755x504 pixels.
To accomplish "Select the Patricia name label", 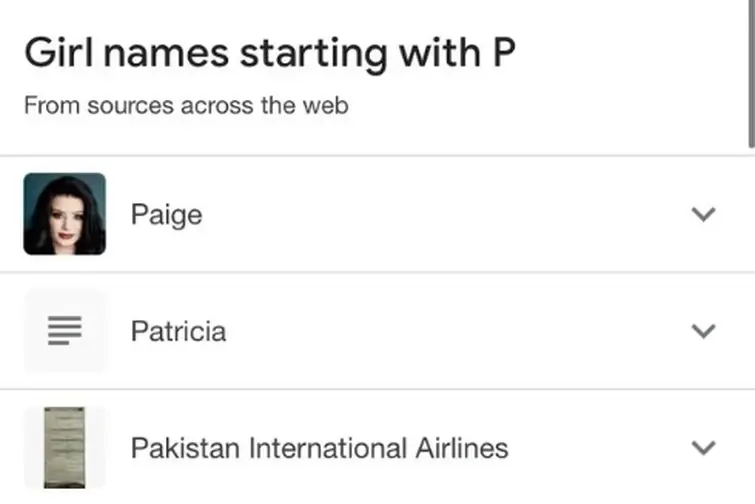I will pos(178,331).
